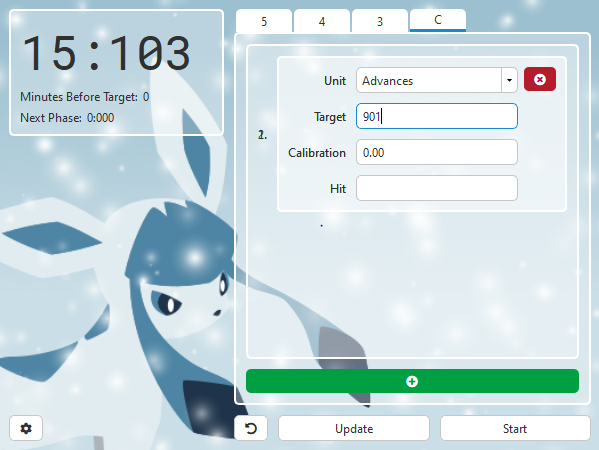Remove the phase with the red X button
Image resolution: width=599 pixels, height=450 pixels.
(x=539, y=79)
